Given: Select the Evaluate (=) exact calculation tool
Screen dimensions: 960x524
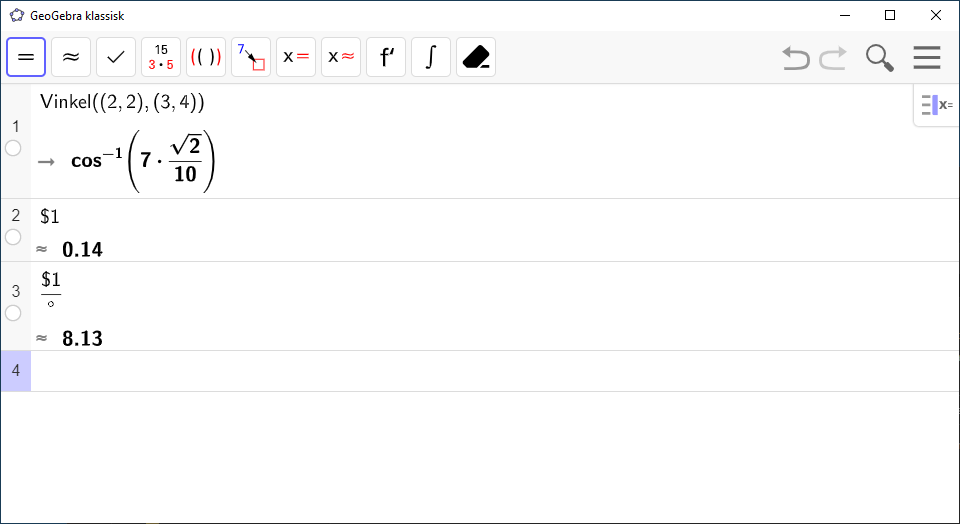Looking at the screenshot, I should (x=26, y=57).
